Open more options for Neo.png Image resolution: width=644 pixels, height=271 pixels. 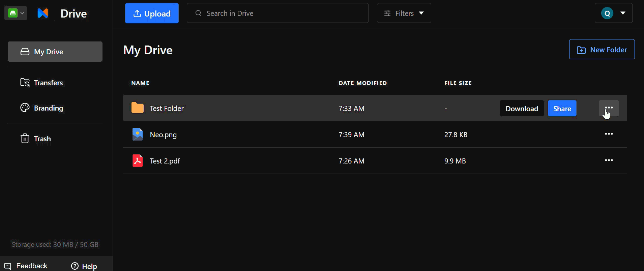[x=609, y=134]
